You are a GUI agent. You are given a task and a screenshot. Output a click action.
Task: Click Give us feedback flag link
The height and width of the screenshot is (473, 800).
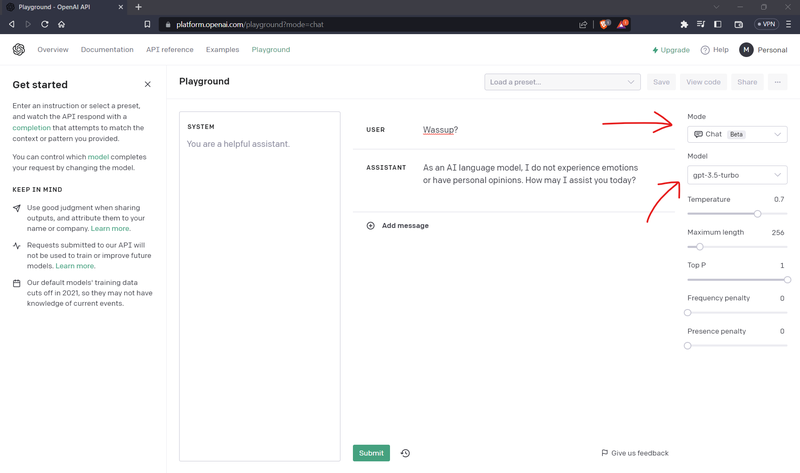pos(635,453)
